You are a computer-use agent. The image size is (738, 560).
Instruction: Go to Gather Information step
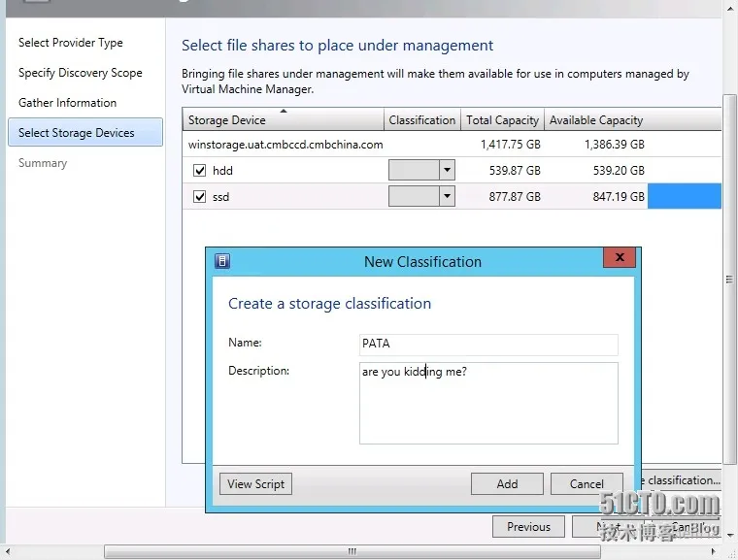click(x=67, y=103)
